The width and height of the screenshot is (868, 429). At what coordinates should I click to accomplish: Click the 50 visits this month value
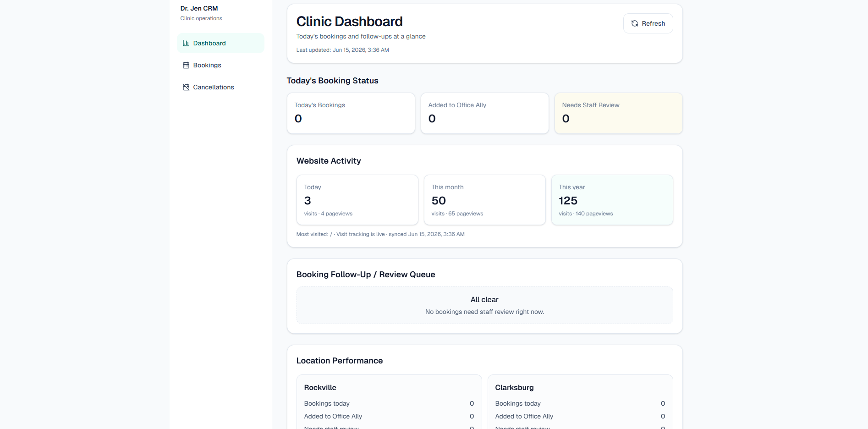[439, 201]
